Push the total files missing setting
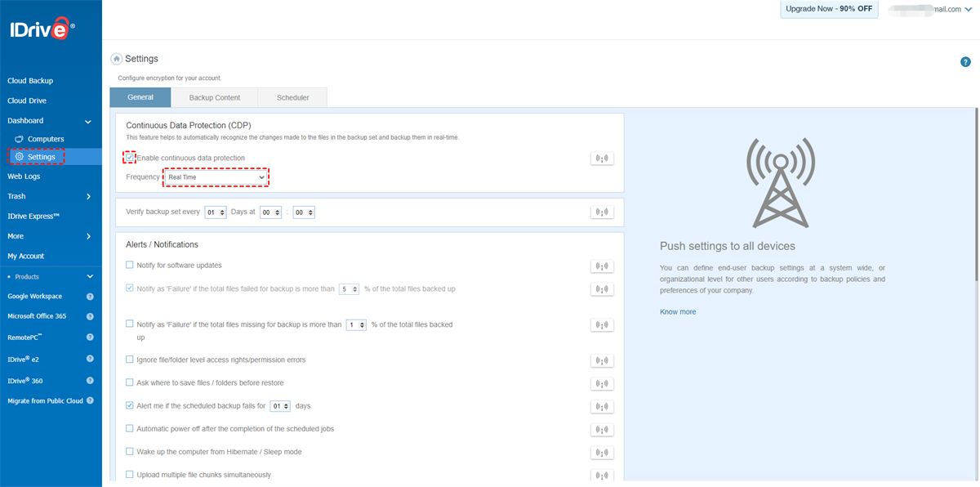The width and height of the screenshot is (980, 487). coord(602,325)
